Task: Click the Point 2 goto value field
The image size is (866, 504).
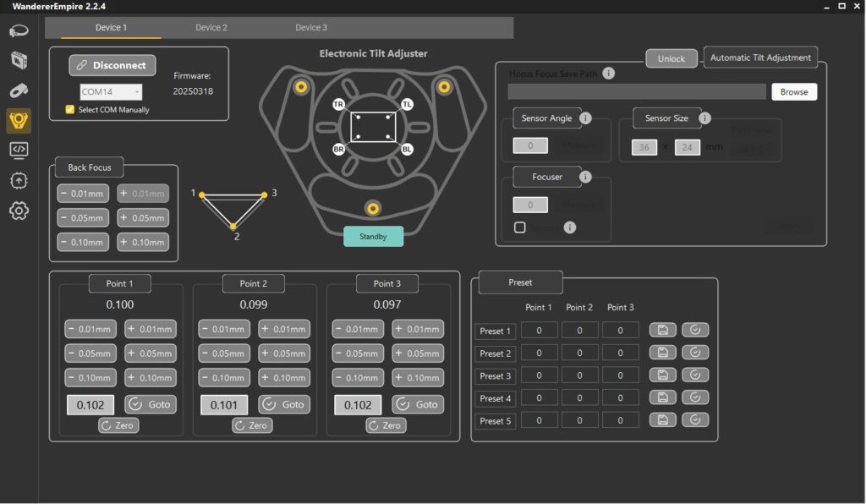Action: point(224,404)
